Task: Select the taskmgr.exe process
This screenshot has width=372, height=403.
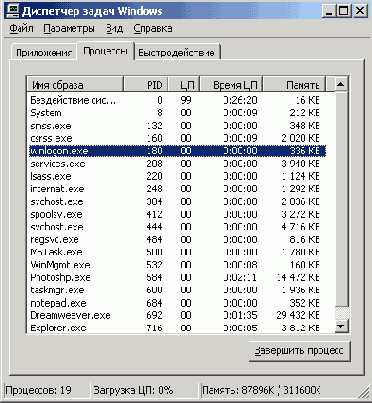Action: 177,290
